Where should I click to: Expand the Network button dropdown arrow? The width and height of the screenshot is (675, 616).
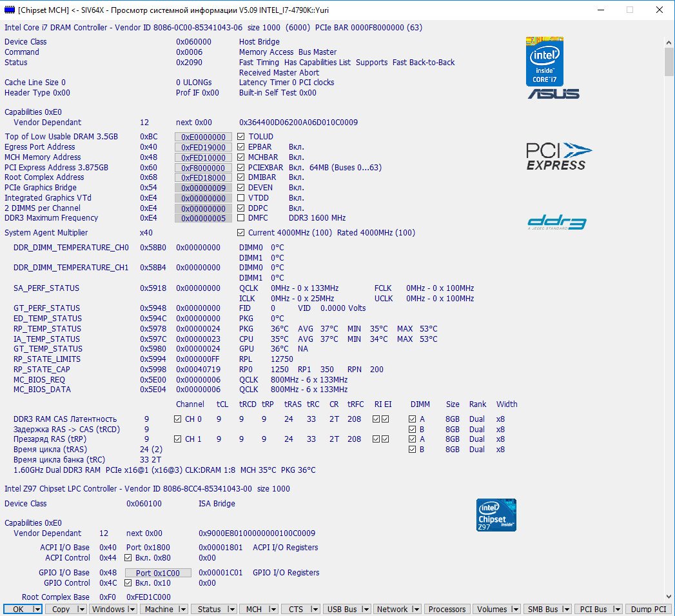coord(416,609)
